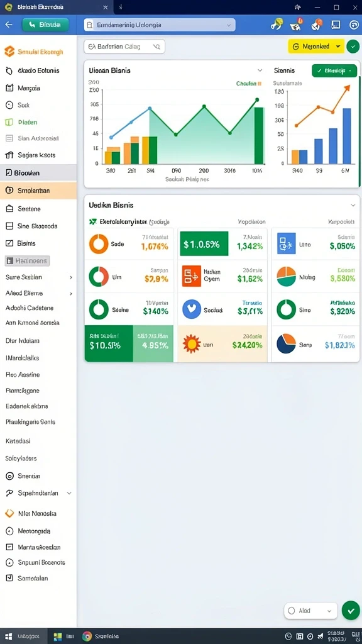Click the orange Nadian Cyam icon
The image size is (362, 644).
191,275
